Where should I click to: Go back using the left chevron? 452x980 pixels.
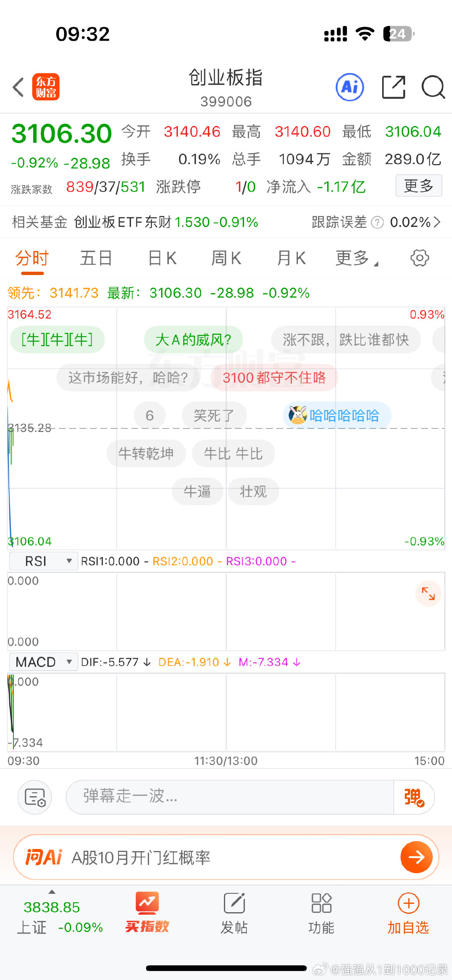pos(18,87)
